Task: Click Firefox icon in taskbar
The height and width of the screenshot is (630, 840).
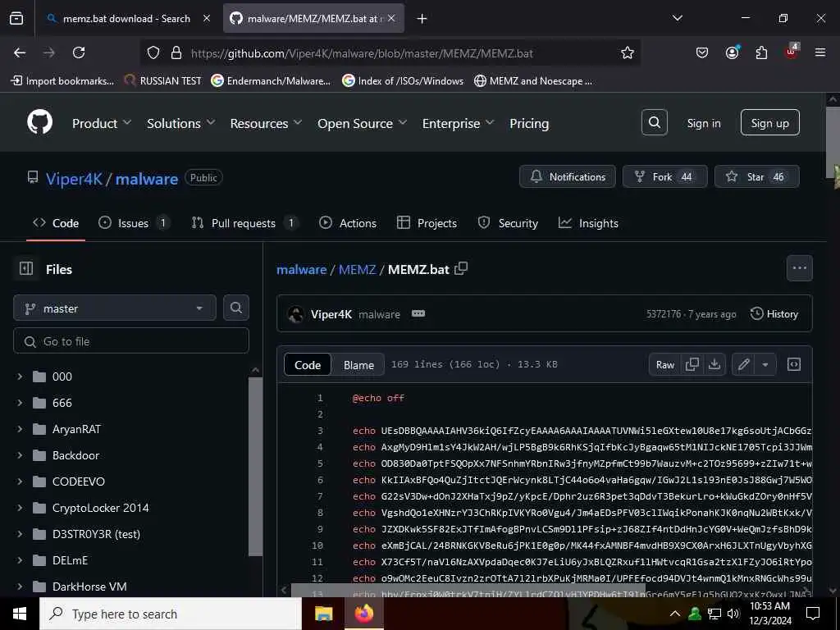Action: point(364,614)
